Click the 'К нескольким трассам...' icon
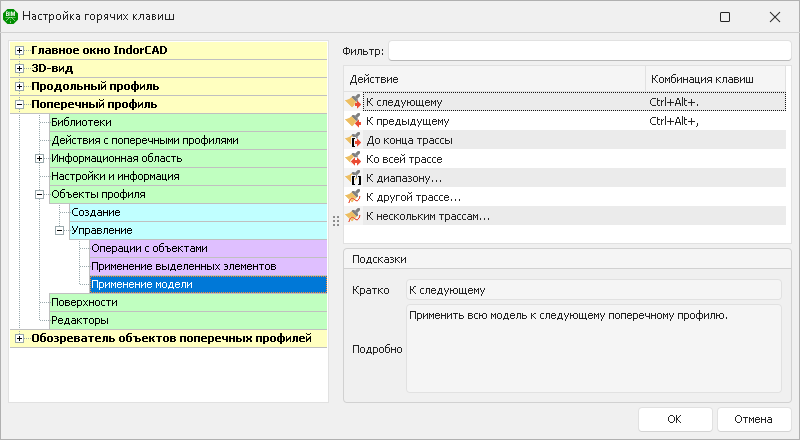 pyautogui.click(x=352, y=216)
